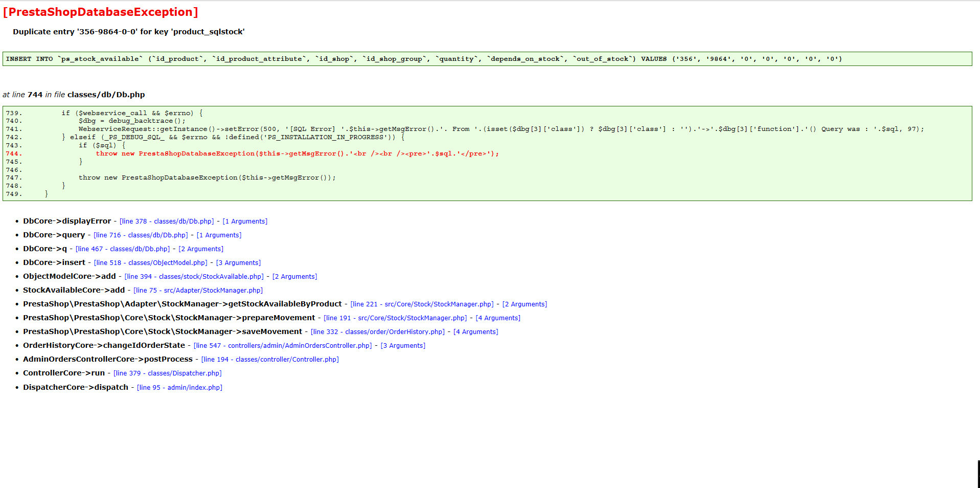This screenshot has height=488, width=980.
Task: Click the ControllerCore->run method name
Action: point(64,373)
